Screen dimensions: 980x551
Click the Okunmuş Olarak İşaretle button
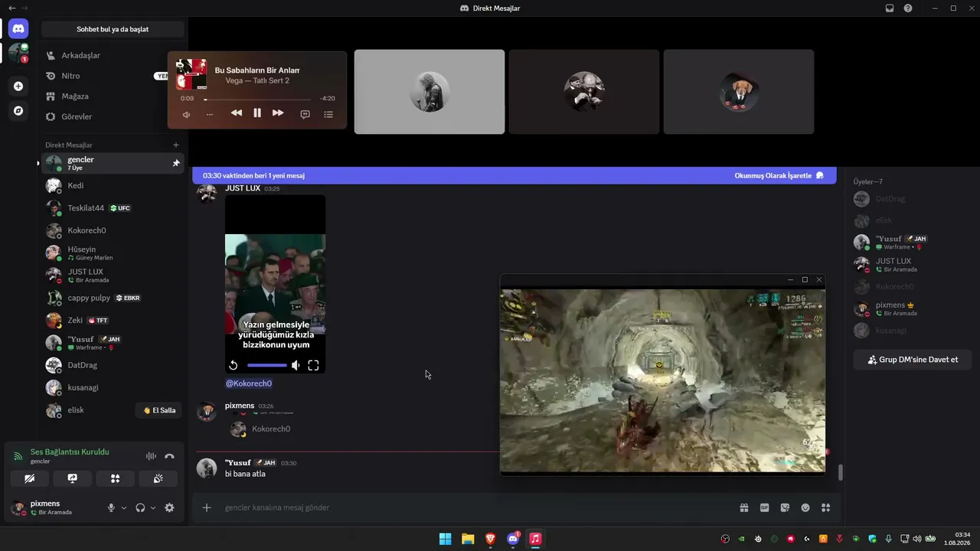click(779, 175)
